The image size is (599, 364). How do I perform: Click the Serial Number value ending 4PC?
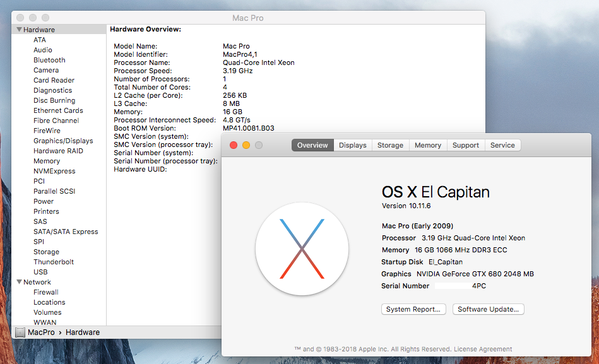[x=460, y=286]
